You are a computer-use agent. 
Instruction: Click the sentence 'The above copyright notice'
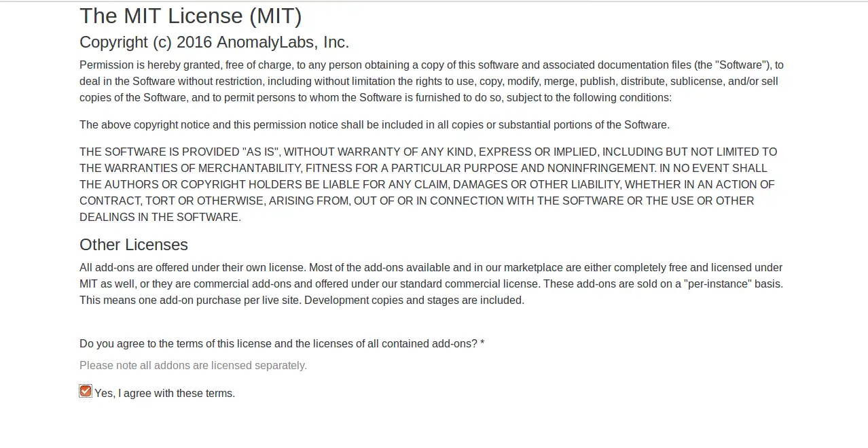[x=374, y=124]
